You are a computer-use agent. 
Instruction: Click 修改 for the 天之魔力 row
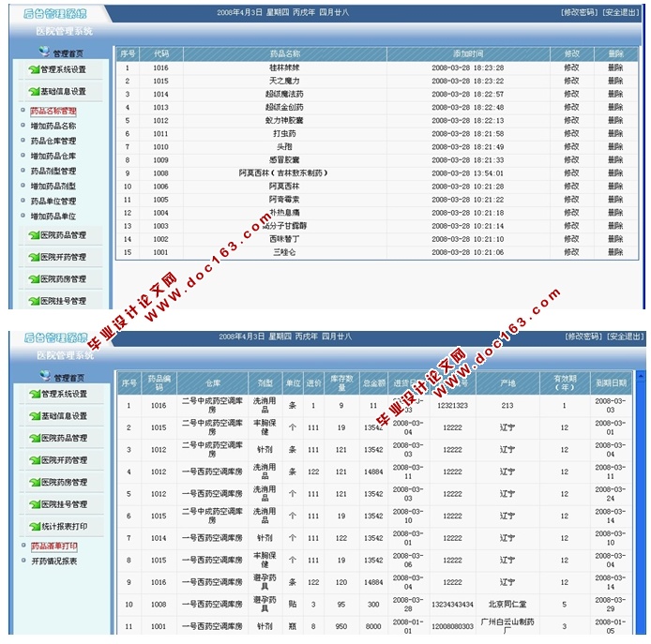[571, 81]
